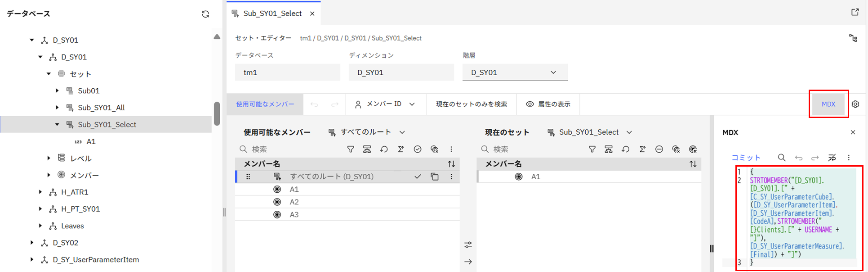Click the current set 検索 field
Image resolution: width=868 pixels, height=272 pixels.
tap(531, 149)
